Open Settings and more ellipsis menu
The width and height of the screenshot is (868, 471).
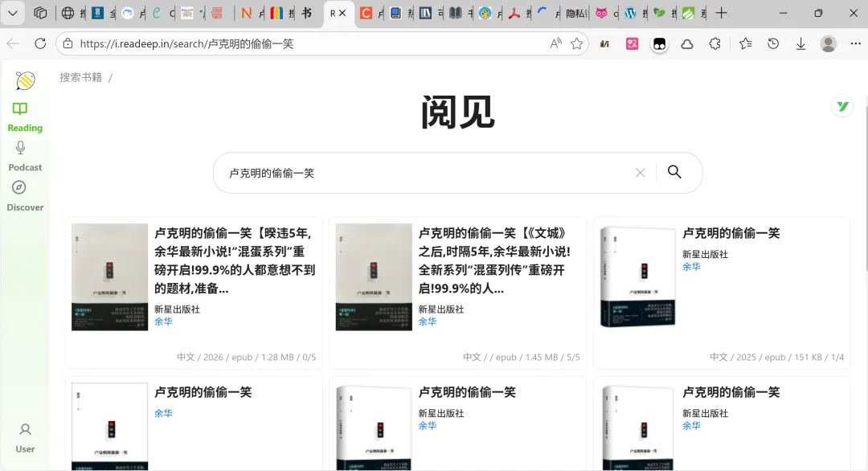point(855,43)
